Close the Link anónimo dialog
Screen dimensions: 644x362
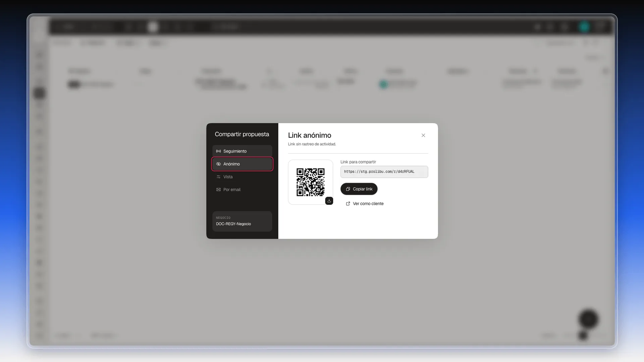[x=423, y=135]
